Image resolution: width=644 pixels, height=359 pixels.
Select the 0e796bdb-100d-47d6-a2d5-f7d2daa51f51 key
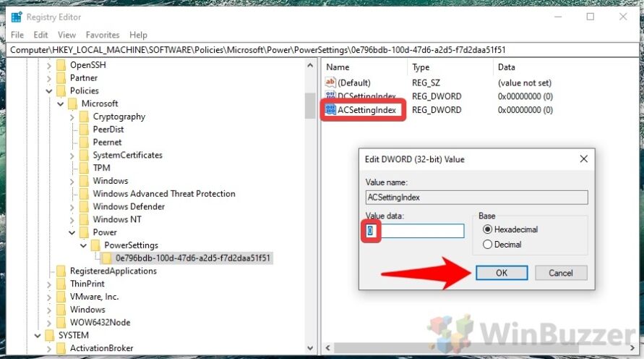(193, 258)
